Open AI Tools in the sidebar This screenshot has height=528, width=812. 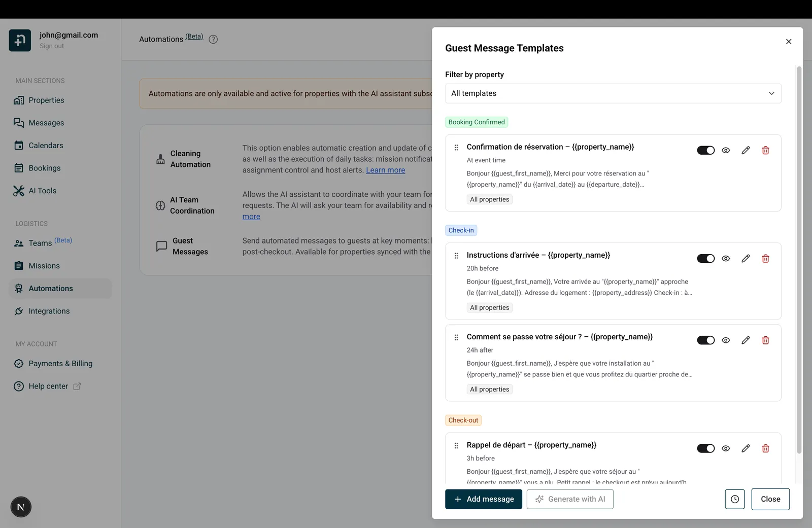click(x=60, y=191)
